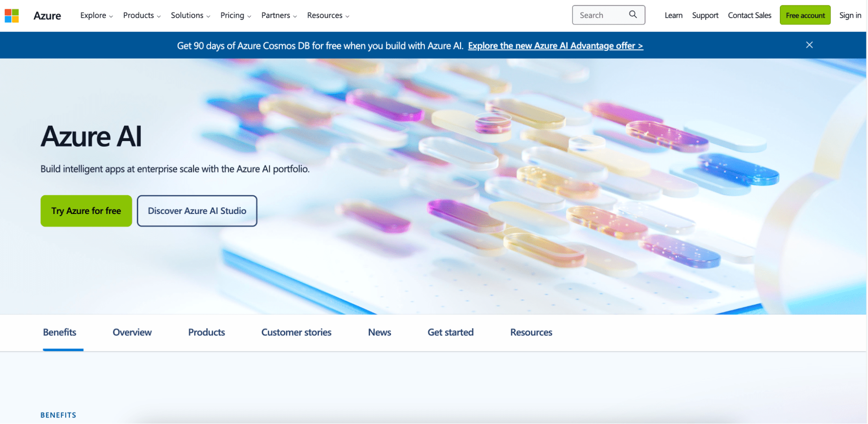Open the Resources tab below hero
This screenshot has height=424, width=868.
[x=531, y=332]
